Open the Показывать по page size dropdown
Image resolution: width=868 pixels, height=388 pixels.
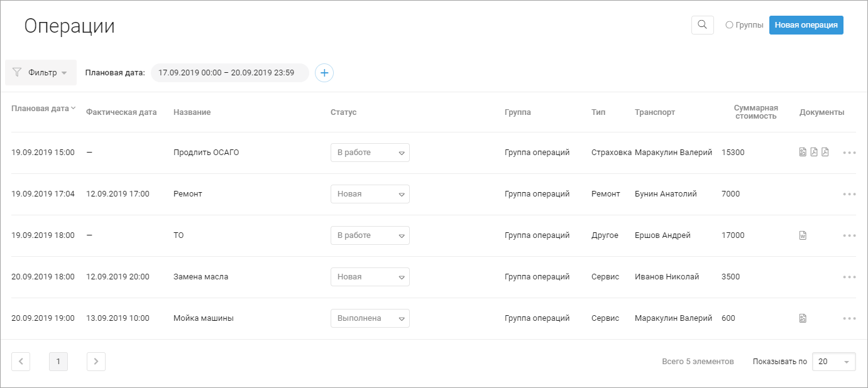834,362
